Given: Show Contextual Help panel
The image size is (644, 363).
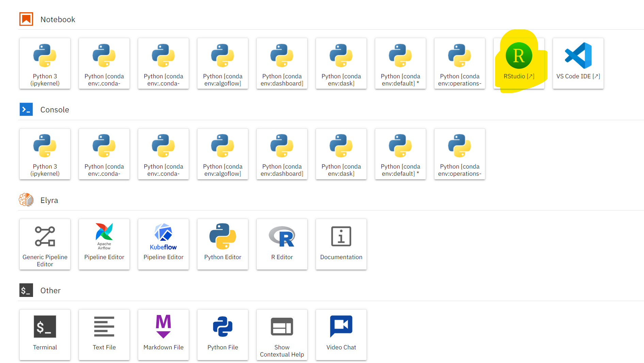Looking at the screenshot, I should point(282,335).
